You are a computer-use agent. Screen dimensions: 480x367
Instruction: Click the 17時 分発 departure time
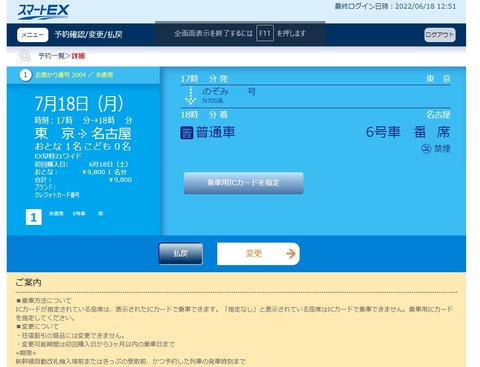pos(204,79)
